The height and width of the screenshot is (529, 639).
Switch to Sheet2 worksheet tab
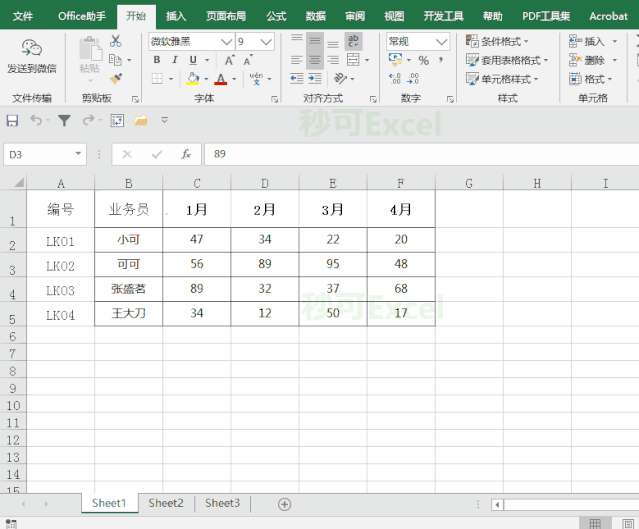point(166,503)
